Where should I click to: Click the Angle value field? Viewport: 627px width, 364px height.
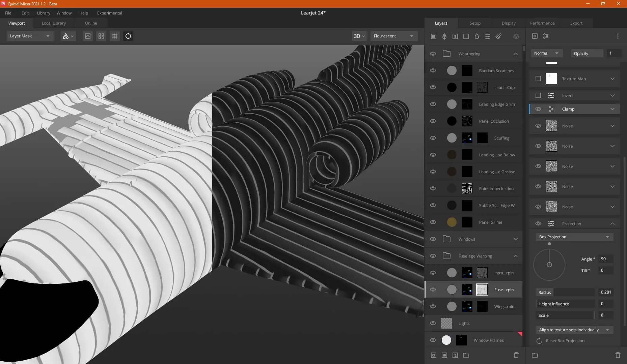coord(605,259)
